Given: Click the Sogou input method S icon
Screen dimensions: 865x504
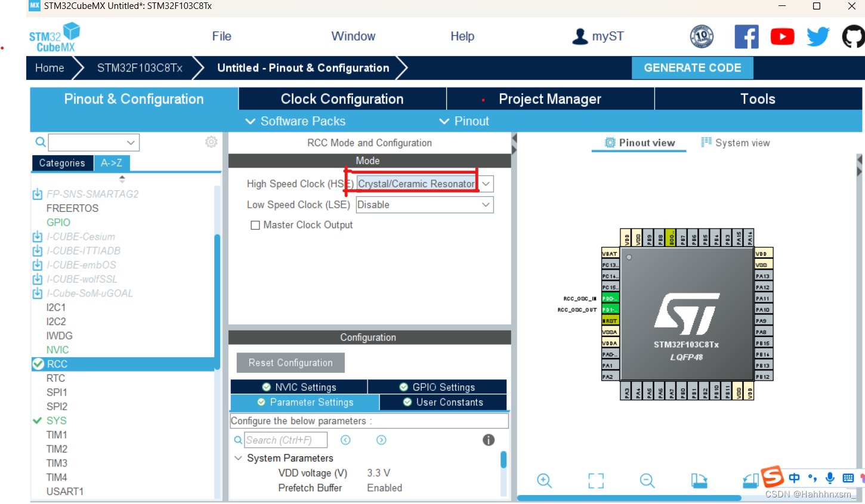Looking at the screenshot, I should (773, 477).
